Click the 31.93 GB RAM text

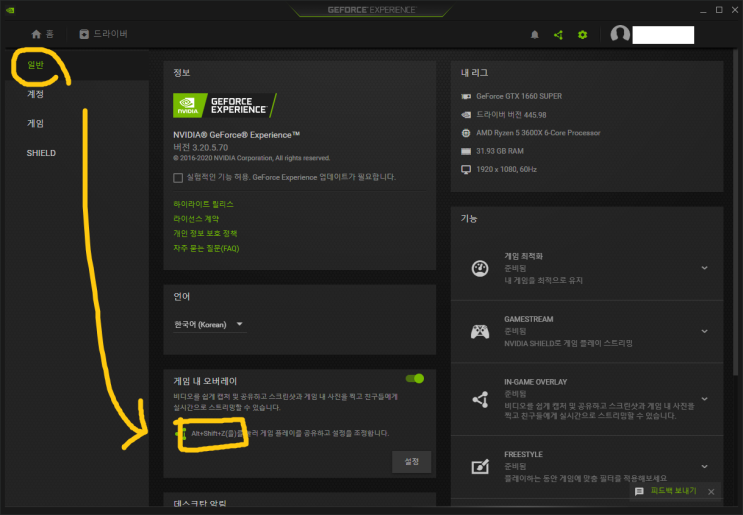click(x=500, y=151)
